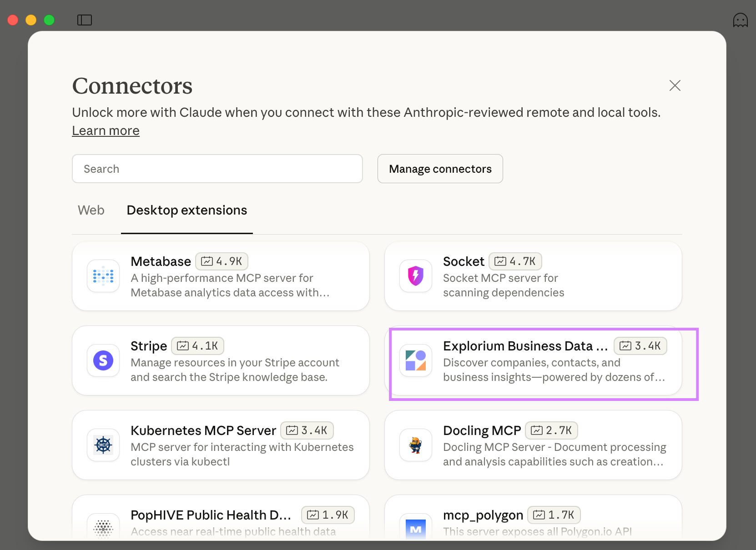Click the Docling duck logo icon
This screenshot has height=550, width=756.
416,445
